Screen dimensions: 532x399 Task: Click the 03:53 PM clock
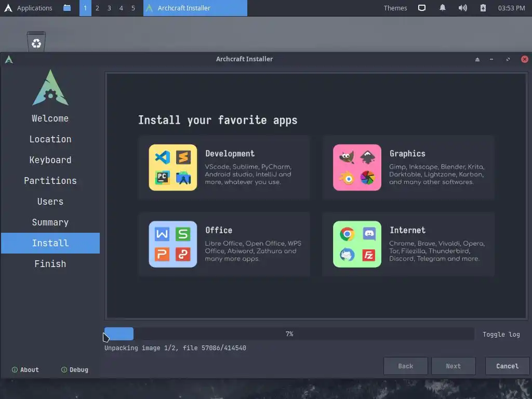tap(511, 8)
